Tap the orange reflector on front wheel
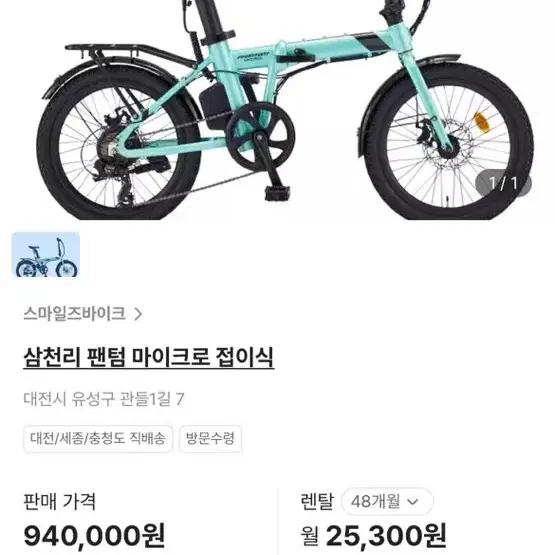This screenshot has height=555, width=555. point(482,123)
